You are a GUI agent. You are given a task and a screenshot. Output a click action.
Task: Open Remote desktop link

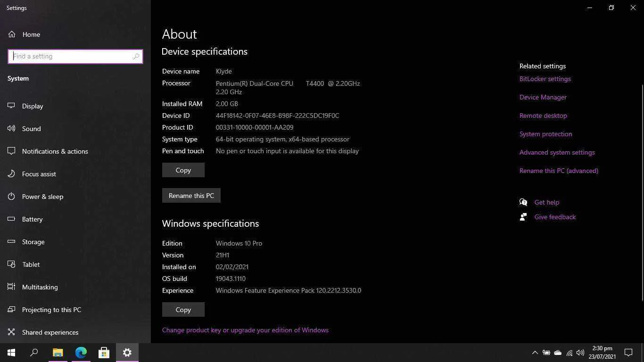[543, 115]
